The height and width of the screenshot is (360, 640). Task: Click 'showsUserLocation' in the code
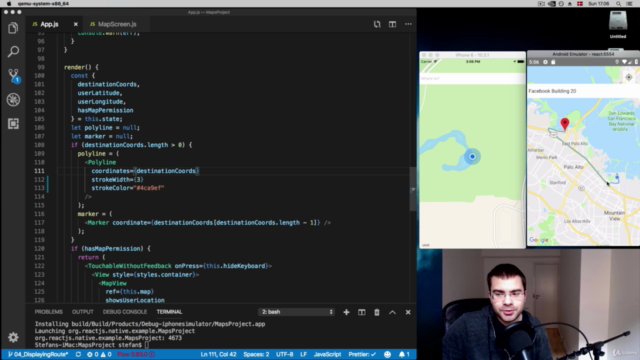coord(135,300)
